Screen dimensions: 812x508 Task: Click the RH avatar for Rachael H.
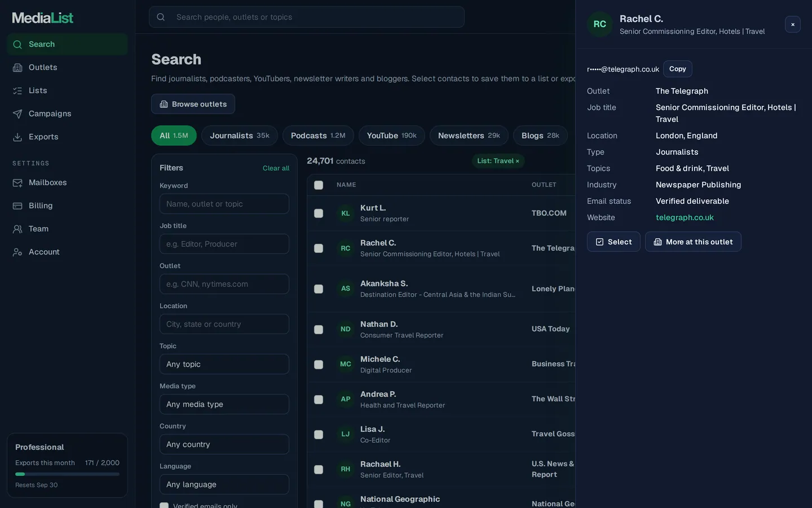[x=346, y=469]
